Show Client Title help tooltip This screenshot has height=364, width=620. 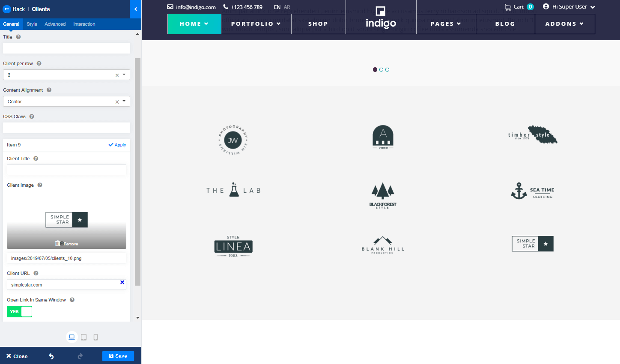(x=36, y=158)
